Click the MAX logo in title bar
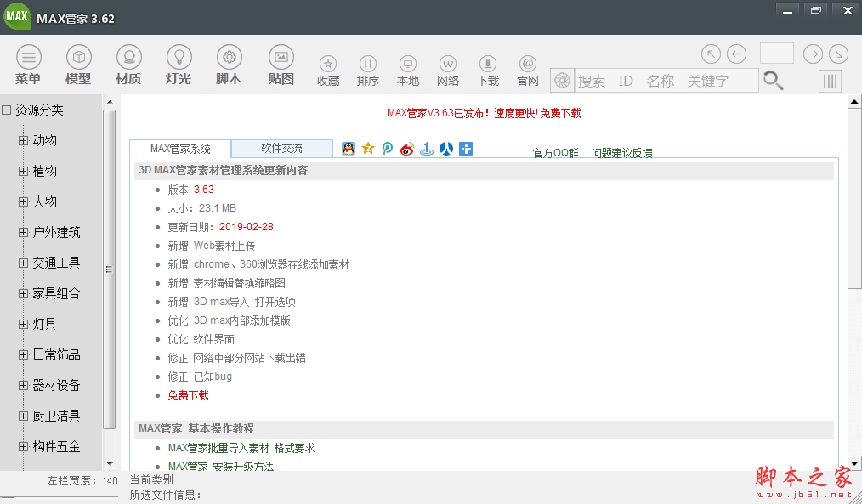The height and width of the screenshot is (504, 862). pyautogui.click(x=17, y=16)
